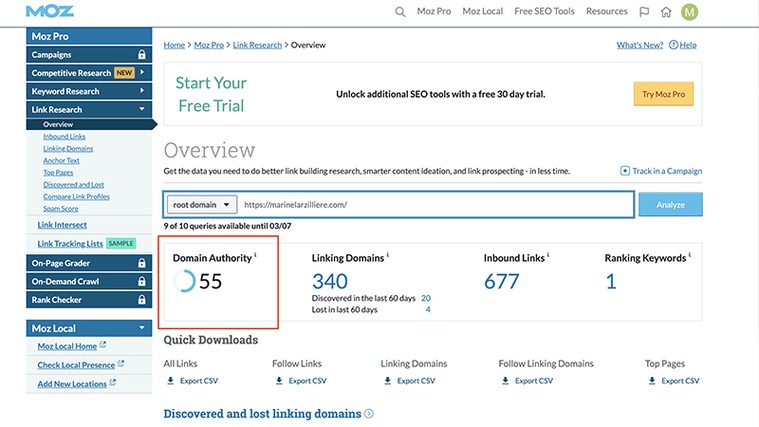Expand Competitive Research menu arrow
The width and height of the screenshot is (759, 427).
142,72
